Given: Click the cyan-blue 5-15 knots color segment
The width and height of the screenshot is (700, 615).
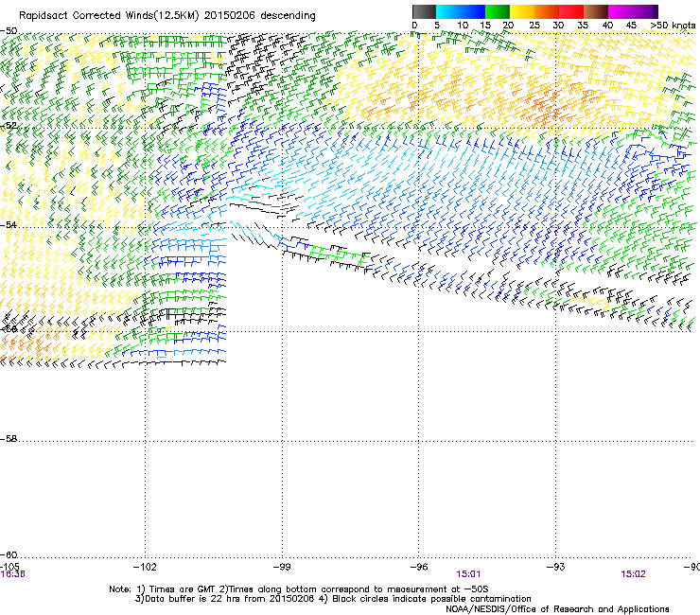Looking at the screenshot, I should point(461,11).
